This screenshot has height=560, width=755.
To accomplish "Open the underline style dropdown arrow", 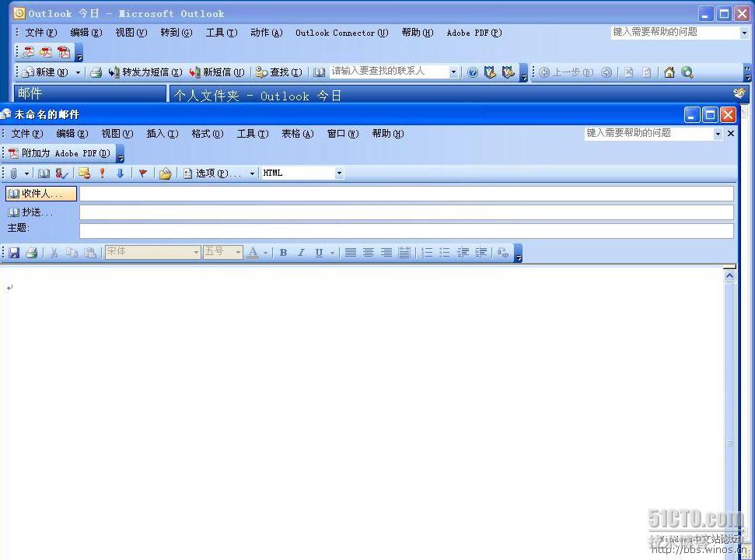I will pos(332,252).
